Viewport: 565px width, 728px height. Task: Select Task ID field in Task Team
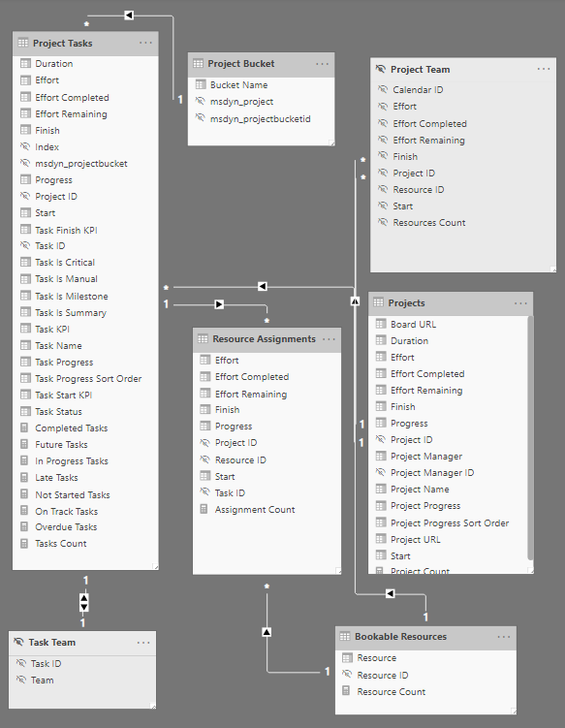point(46,663)
